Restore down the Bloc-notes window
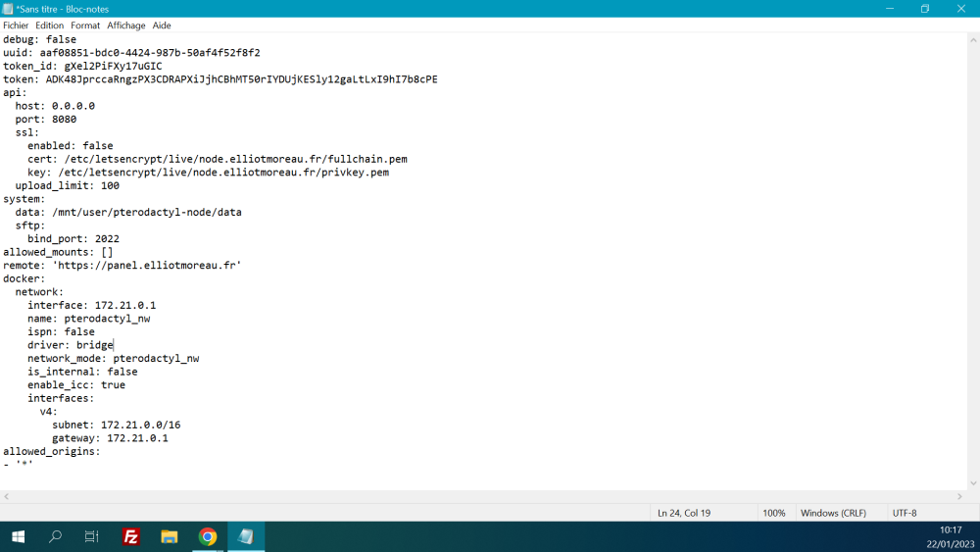 [925, 9]
